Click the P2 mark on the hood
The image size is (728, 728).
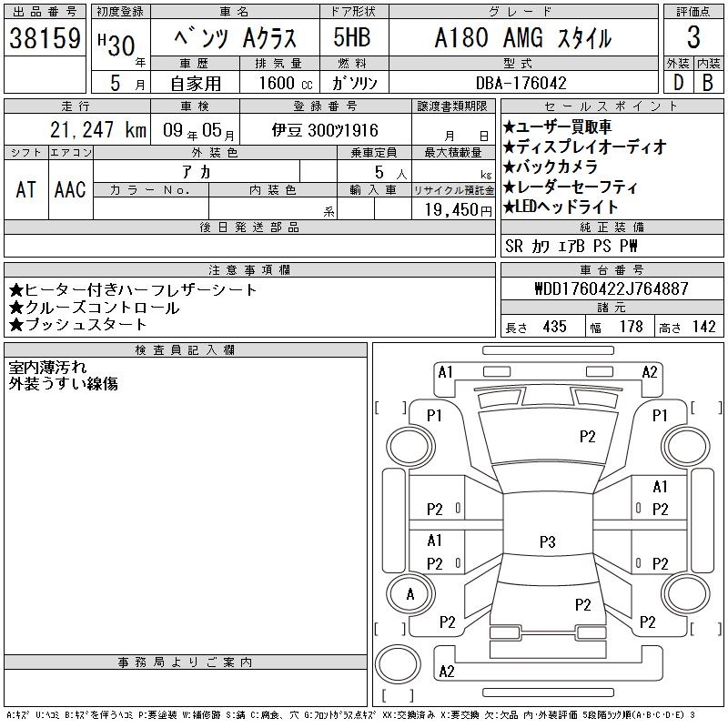point(587,437)
